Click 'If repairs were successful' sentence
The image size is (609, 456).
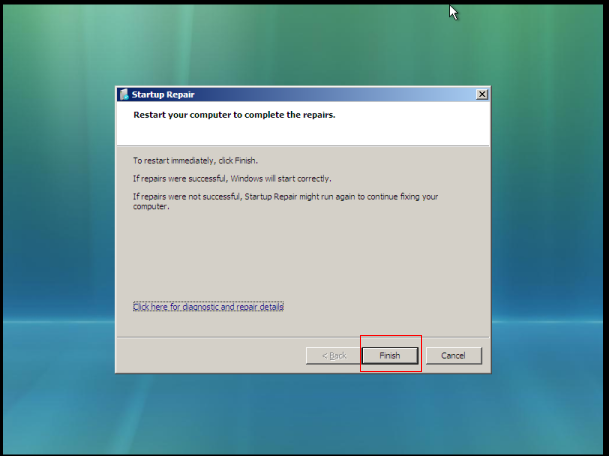pos(232,179)
